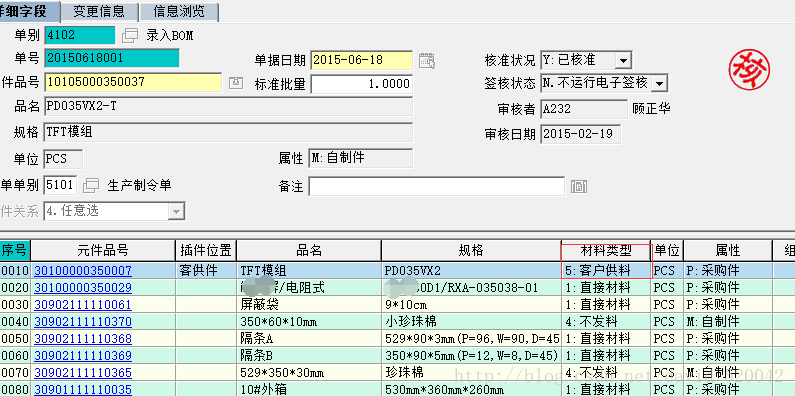
Task: Switch to the 变更信息 tab
Action: 99,11
